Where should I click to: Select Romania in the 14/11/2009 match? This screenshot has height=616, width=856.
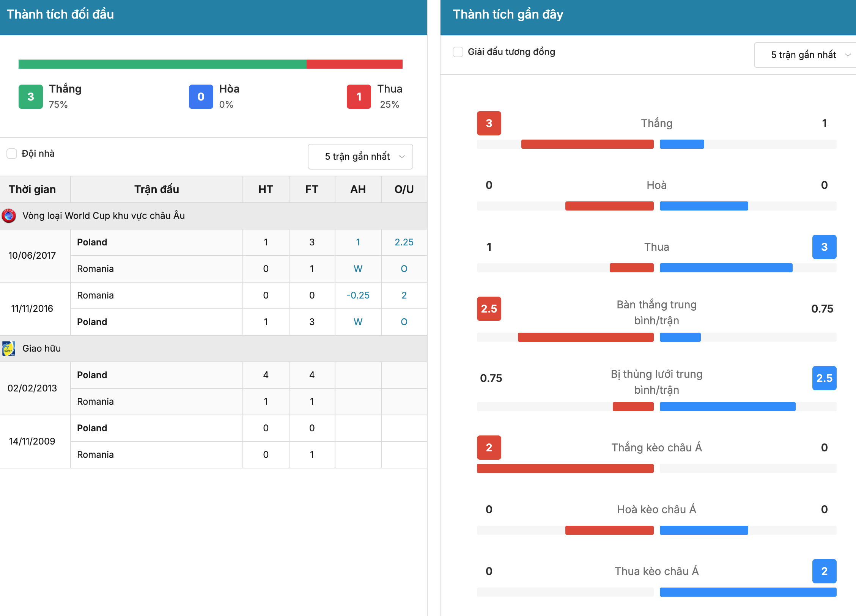(x=95, y=454)
